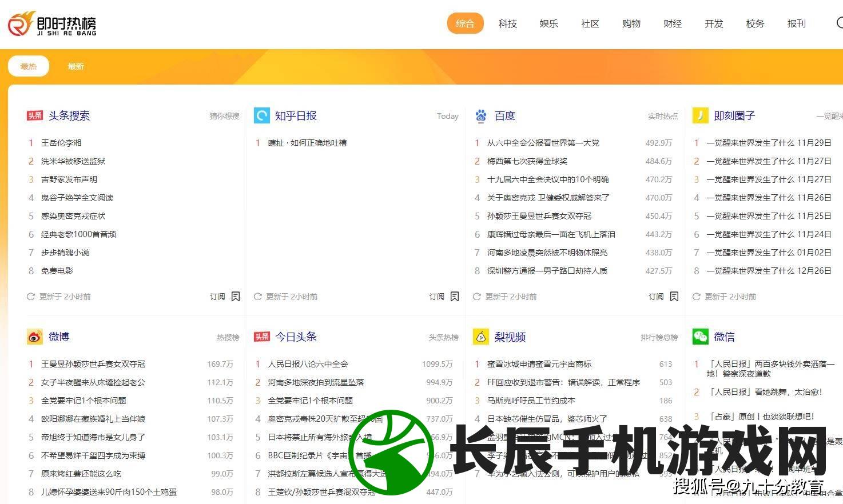The width and height of the screenshot is (843, 504).
Task: Click the 即时热榜 site logo
Action: [x=52, y=24]
